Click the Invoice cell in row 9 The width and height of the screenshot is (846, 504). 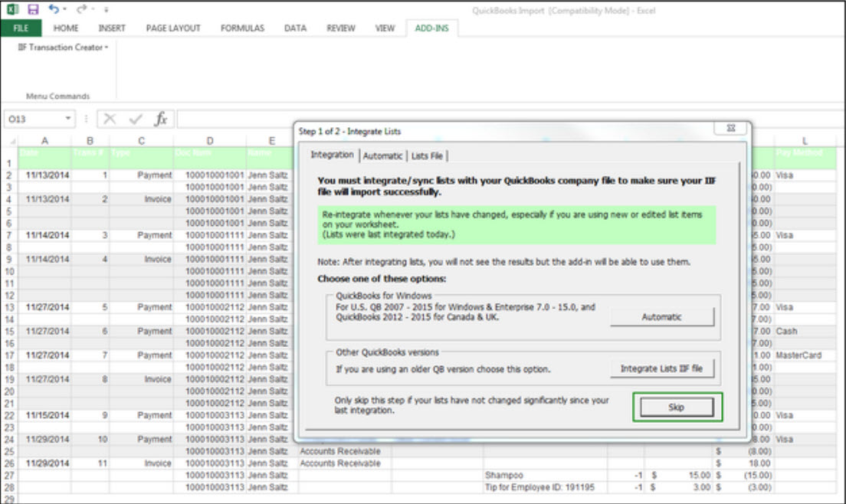141,260
